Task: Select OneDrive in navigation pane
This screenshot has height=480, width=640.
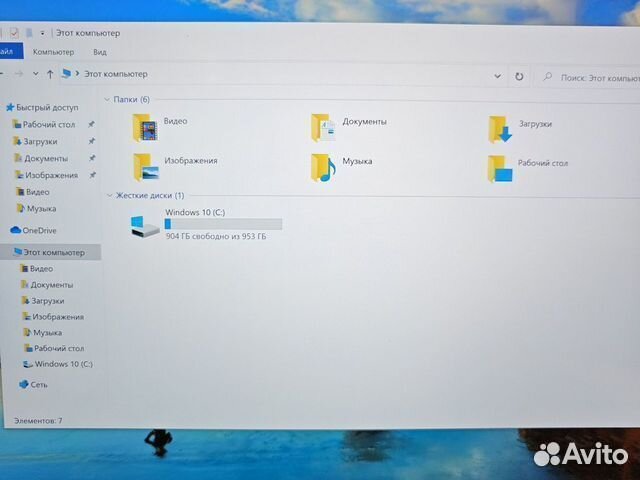Action: (x=39, y=230)
